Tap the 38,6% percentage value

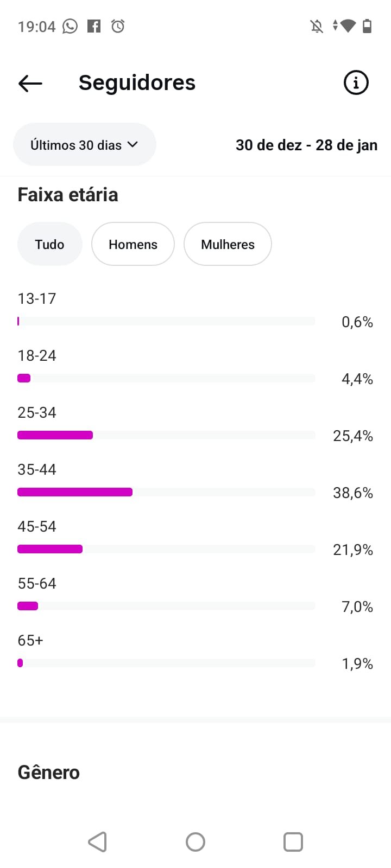[x=353, y=493]
